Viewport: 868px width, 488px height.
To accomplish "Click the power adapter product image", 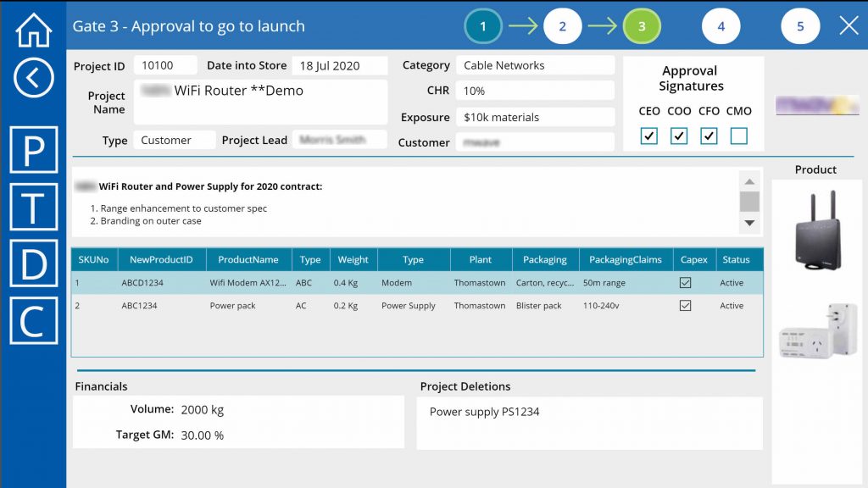I will tap(818, 331).
